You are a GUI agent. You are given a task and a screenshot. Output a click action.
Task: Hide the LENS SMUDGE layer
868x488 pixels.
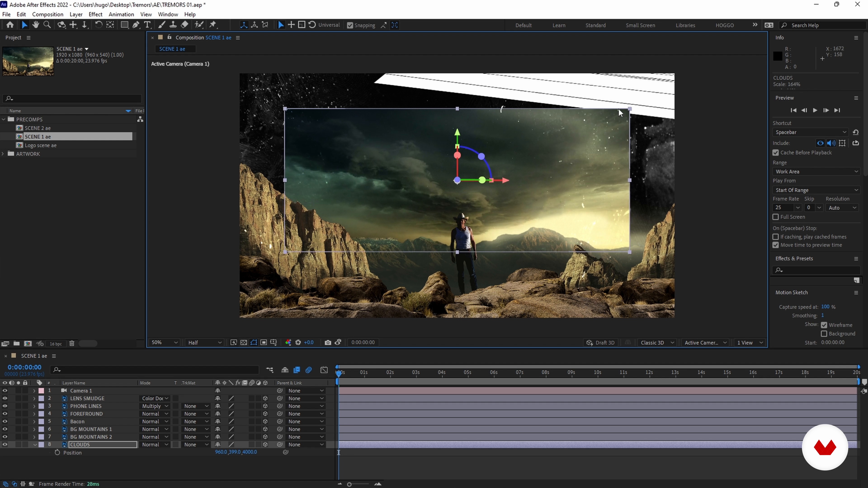pos(5,398)
